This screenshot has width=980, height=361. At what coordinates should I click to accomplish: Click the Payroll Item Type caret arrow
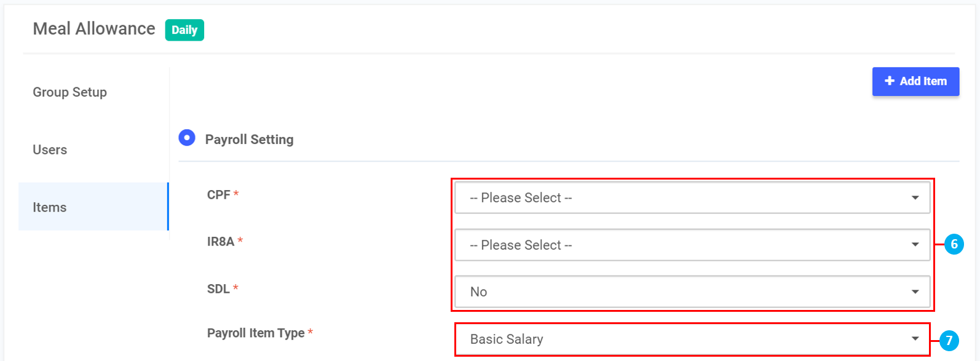(915, 339)
